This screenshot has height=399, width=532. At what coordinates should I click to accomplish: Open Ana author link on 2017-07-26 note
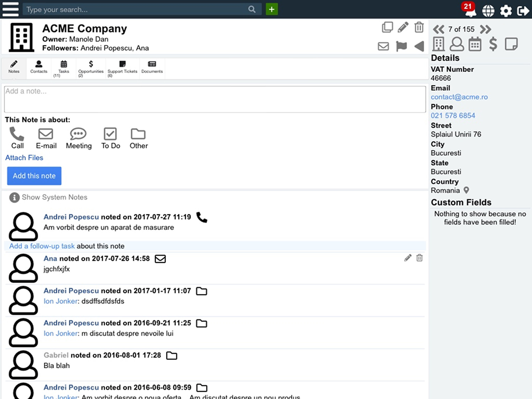tap(50, 259)
